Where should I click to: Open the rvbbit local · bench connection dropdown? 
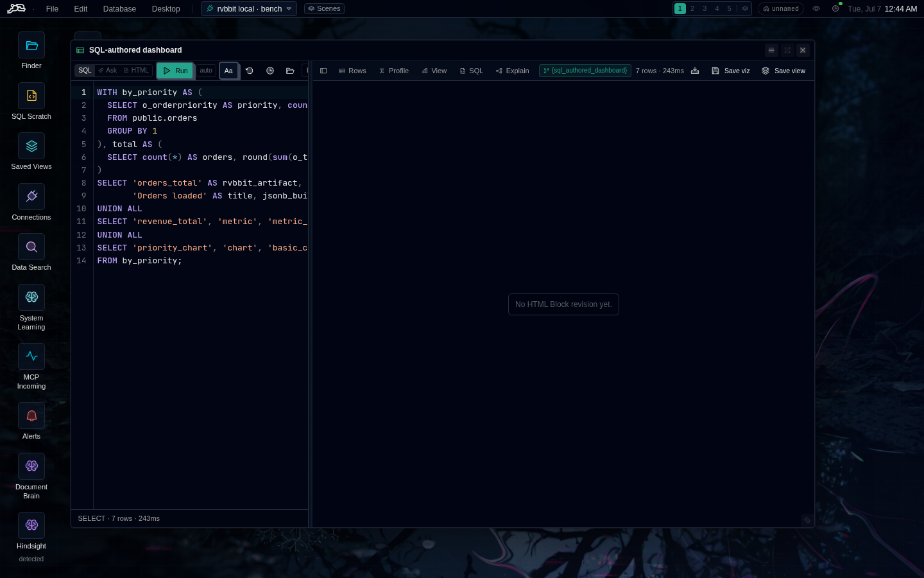(249, 8)
